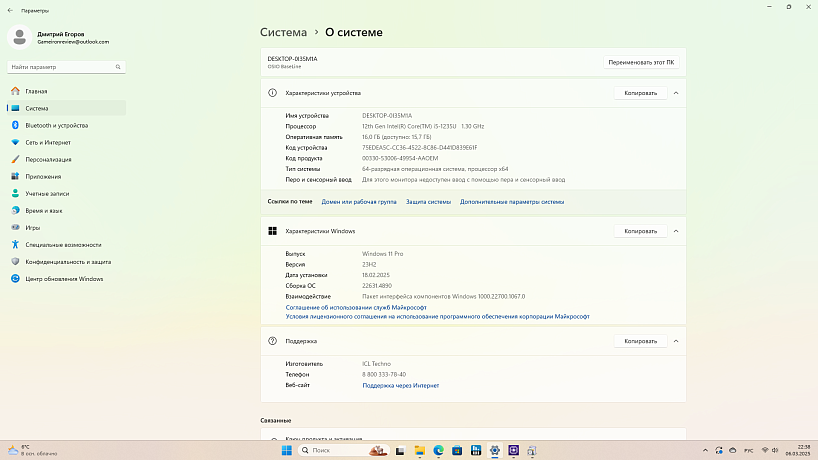Click the user account avatar picture
The height and width of the screenshot is (460, 818).
tap(21, 37)
